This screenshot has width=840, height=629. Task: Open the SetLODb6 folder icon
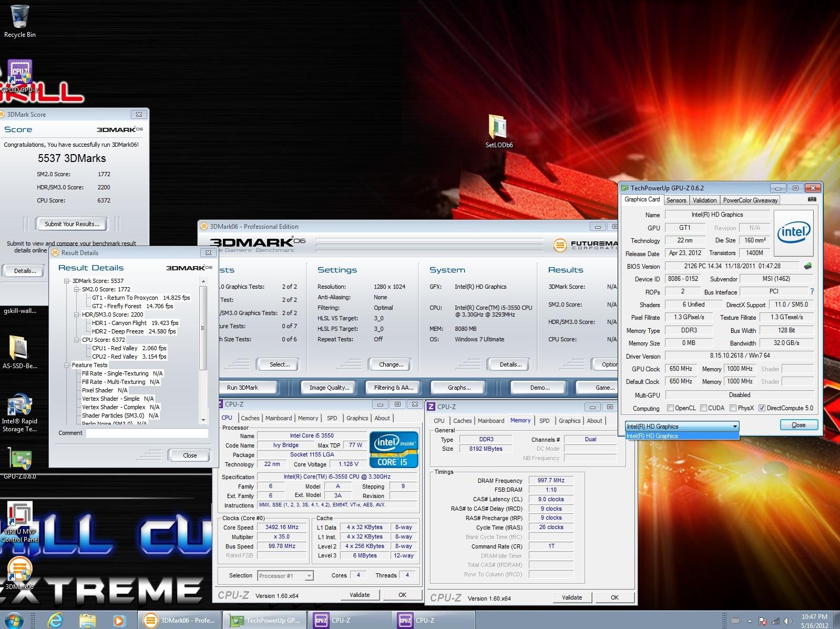pyautogui.click(x=498, y=131)
